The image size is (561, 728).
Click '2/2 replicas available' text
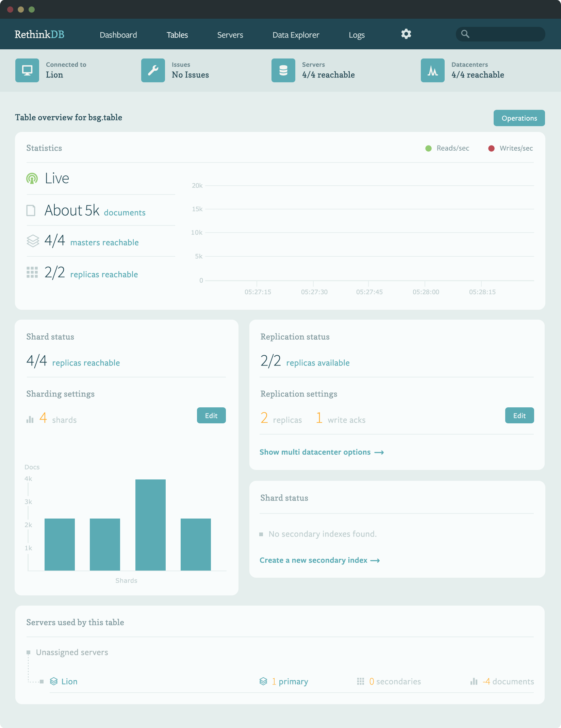coord(305,361)
